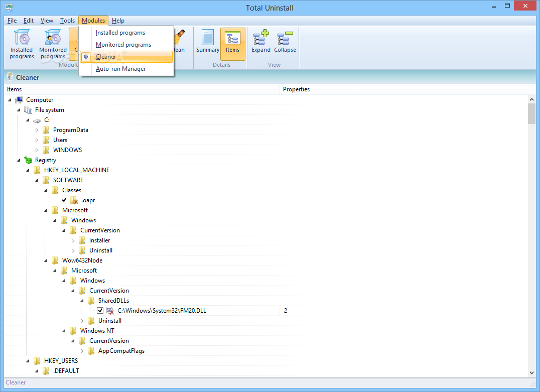Viewport: 540px width, 392px height.
Task: Click the AppCompatFlags folder icon
Action: [91, 351]
